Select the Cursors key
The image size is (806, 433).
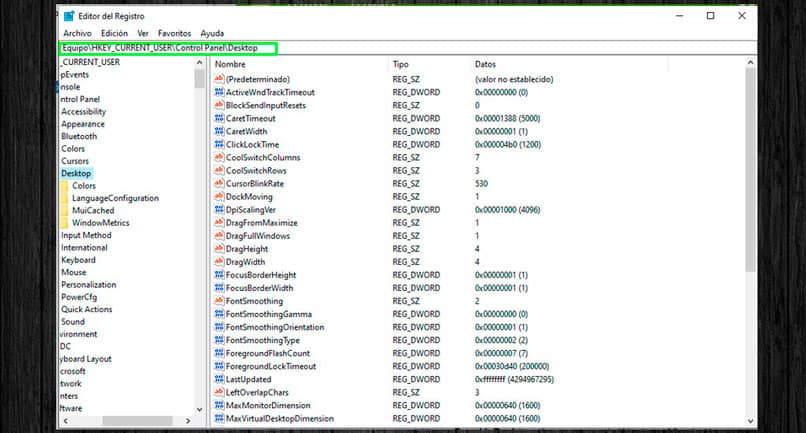75,161
